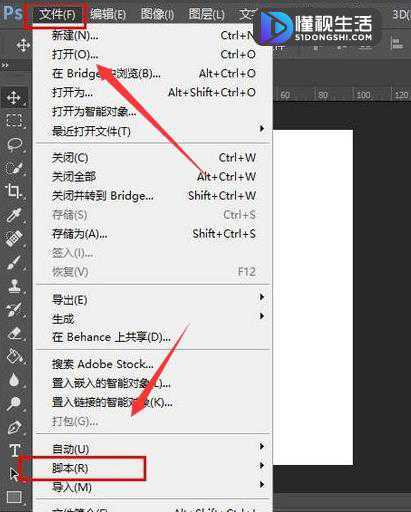Select the Eyedropper tool
This screenshot has height=512, width=411.
click(14, 215)
